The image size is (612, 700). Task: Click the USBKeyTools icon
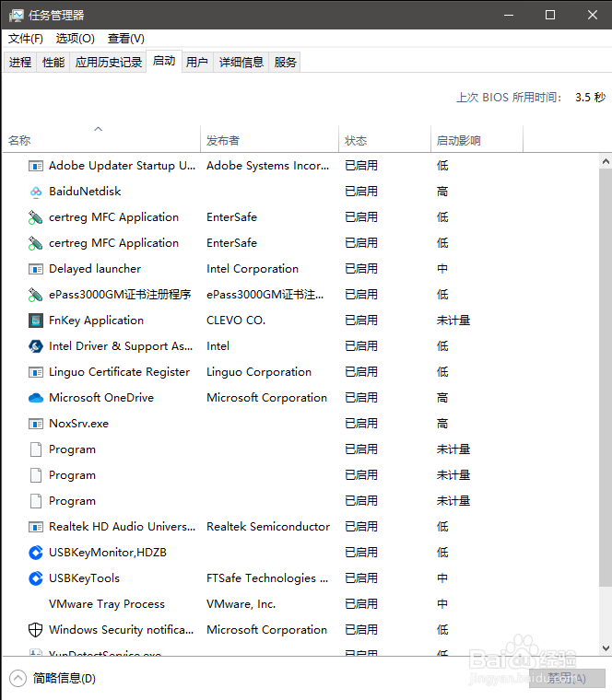[36, 578]
